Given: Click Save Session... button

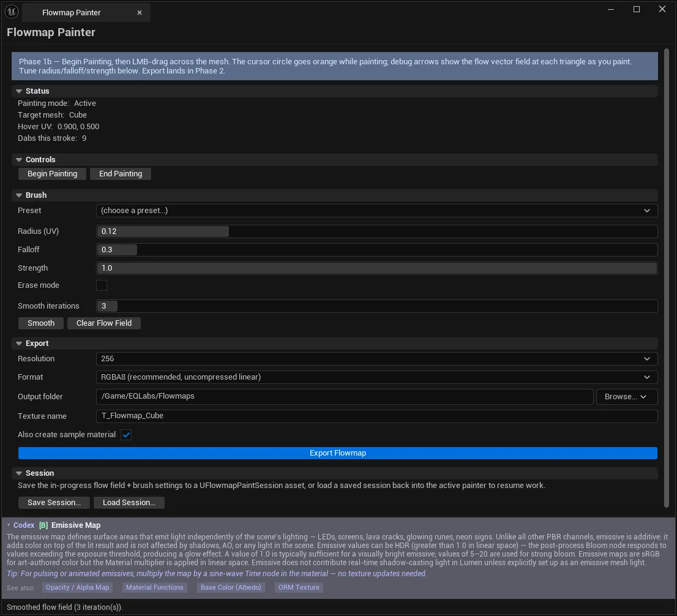Looking at the screenshot, I should (54, 502).
